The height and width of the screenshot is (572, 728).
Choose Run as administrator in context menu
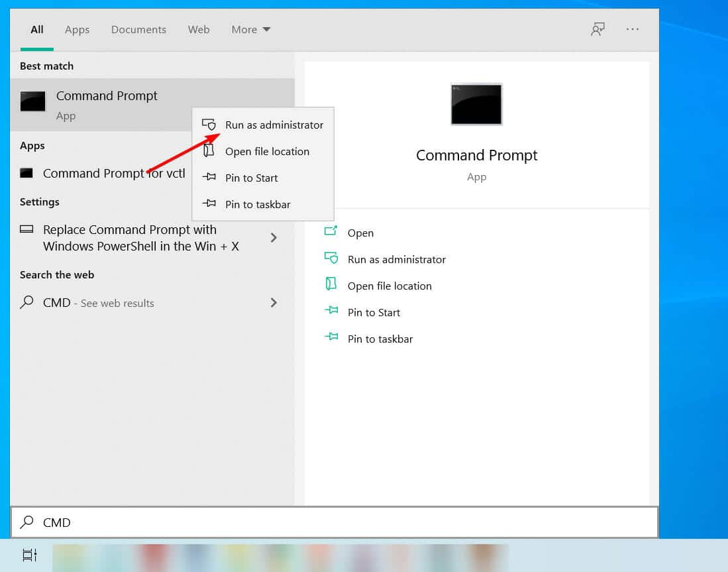pyautogui.click(x=263, y=125)
